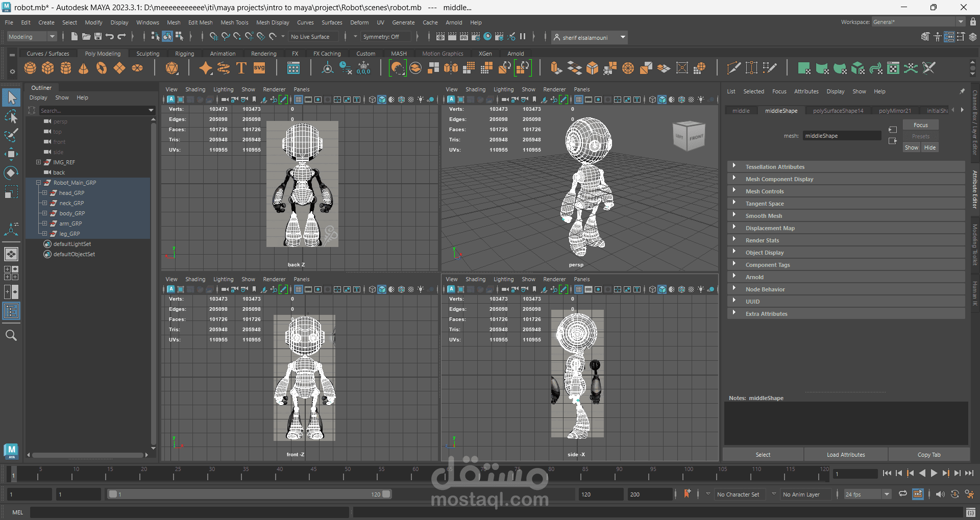The height and width of the screenshot is (520, 980).
Task: Switch to the Sculpting shelf tab
Action: point(148,54)
